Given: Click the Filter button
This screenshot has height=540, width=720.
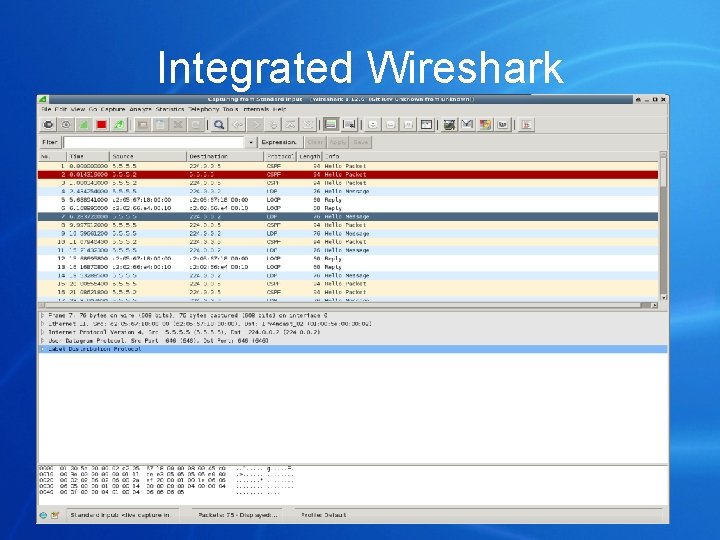Looking at the screenshot, I should point(50,142).
